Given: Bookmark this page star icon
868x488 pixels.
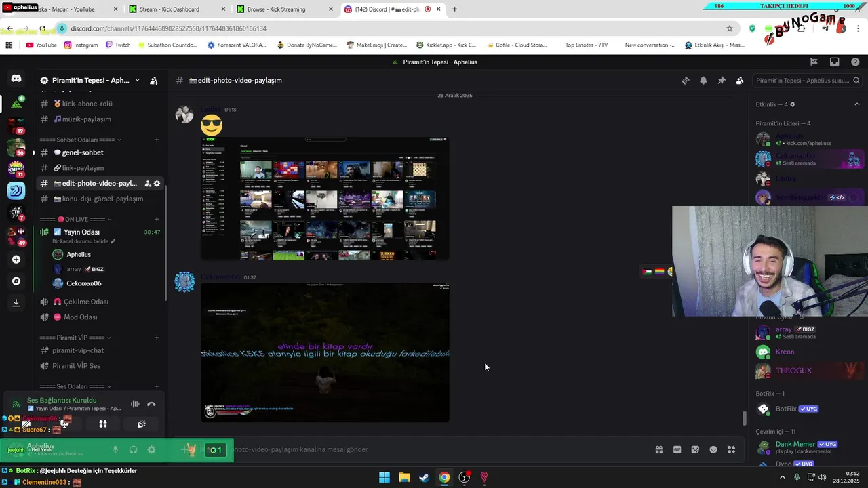Looking at the screenshot, I should point(730,28).
